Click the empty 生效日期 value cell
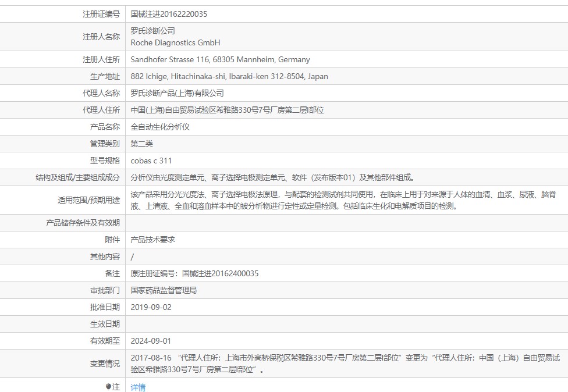568x392 pixels. pos(346,324)
